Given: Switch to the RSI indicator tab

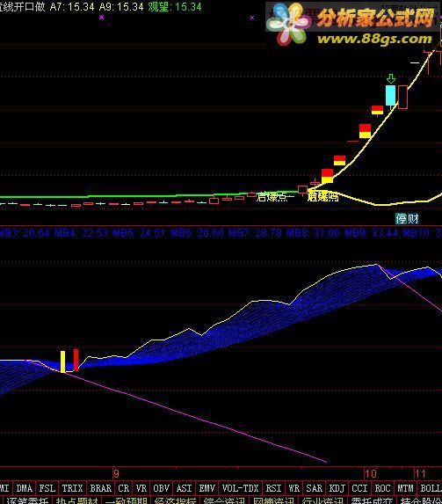Looking at the screenshot, I should tap(273, 488).
